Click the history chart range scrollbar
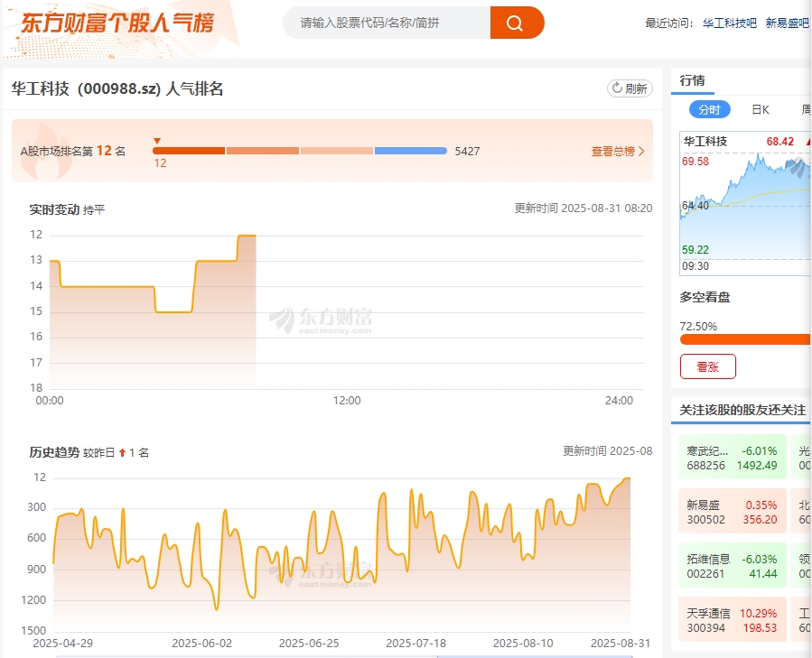This screenshot has width=812, height=658. click(x=344, y=656)
